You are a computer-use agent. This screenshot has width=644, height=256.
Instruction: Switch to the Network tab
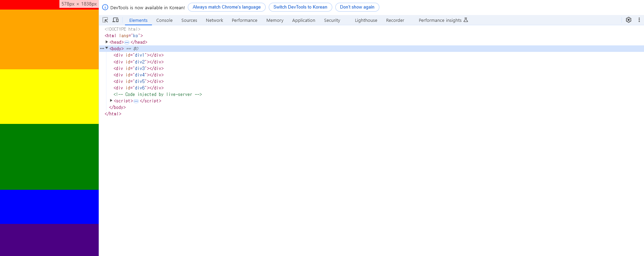(x=214, y=20)
